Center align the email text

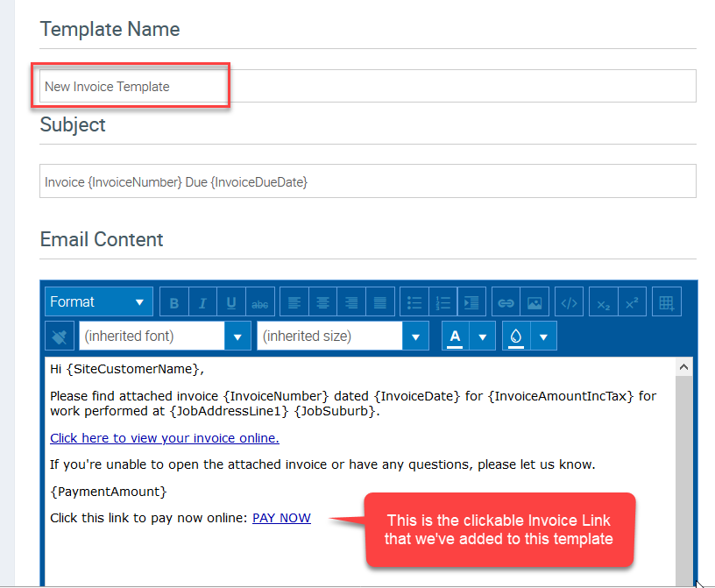click(323, 303)
